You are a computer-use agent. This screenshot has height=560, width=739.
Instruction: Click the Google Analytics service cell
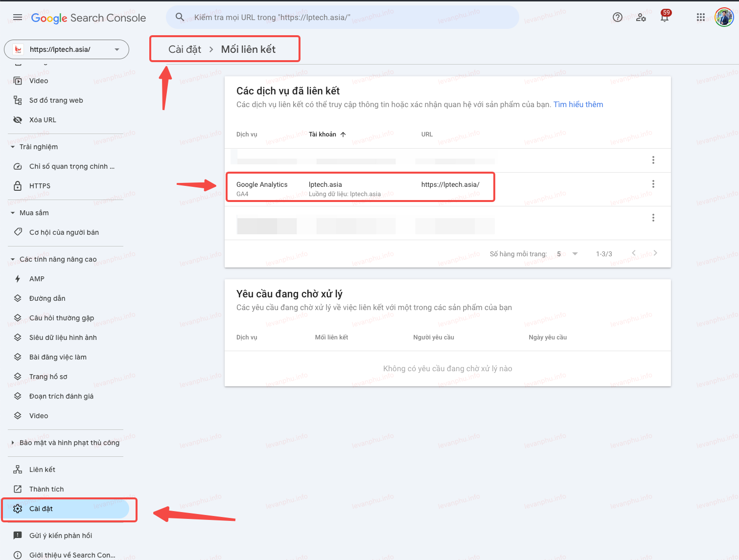(x=262, y=184)
